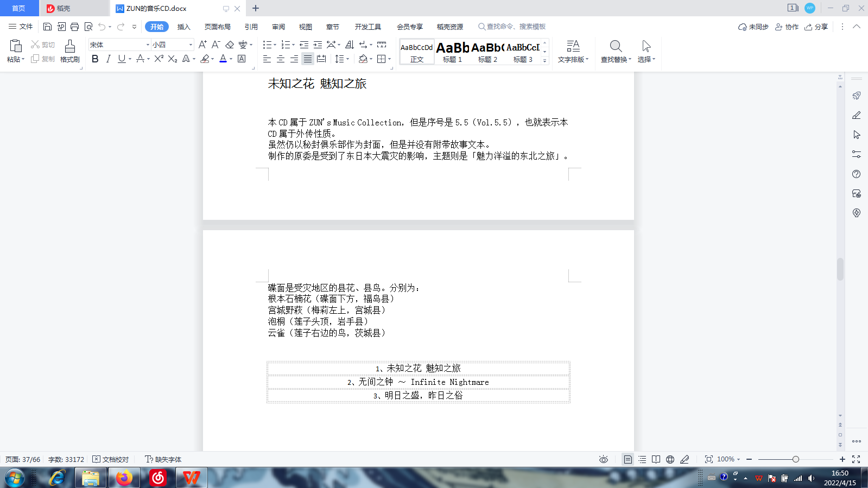
Task: Click 文档校对 in the status bar
Action: pyautogui.click(x=111, y=459)
